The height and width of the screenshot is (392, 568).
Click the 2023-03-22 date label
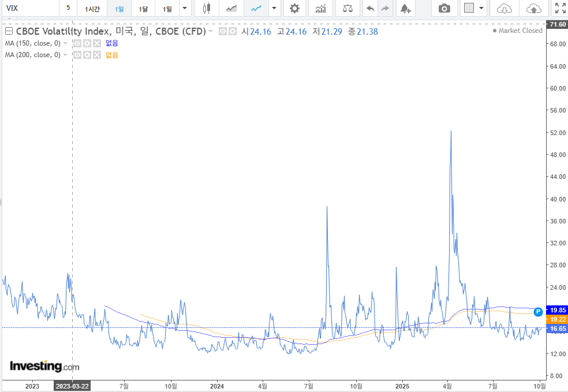coord(72,386)
